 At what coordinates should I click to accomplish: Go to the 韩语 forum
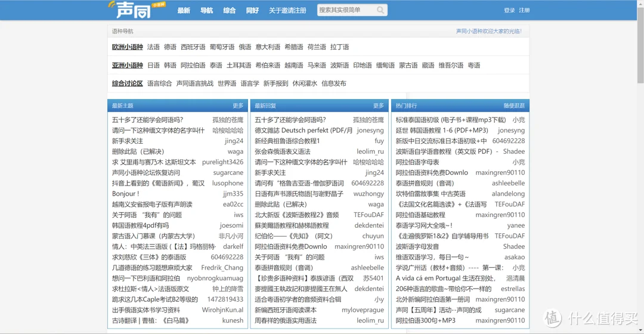[170, 66]
